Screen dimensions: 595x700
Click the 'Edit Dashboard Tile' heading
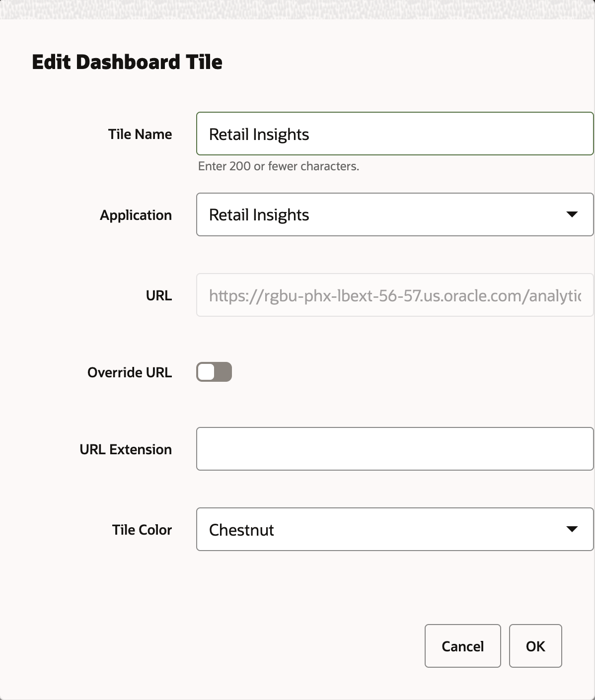pos(127,62)
